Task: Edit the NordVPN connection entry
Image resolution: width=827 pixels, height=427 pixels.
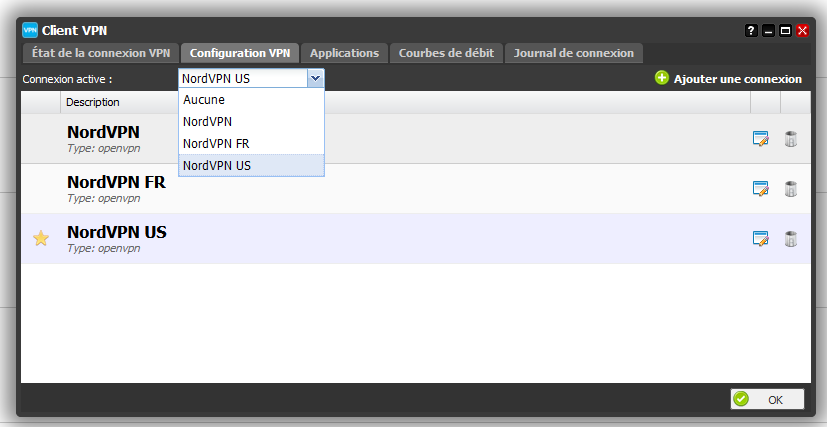Action: click(761, 139)
